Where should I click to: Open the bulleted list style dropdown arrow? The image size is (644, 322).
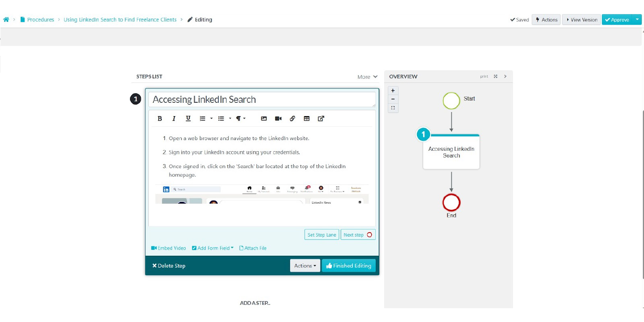(x=230, y=119)
